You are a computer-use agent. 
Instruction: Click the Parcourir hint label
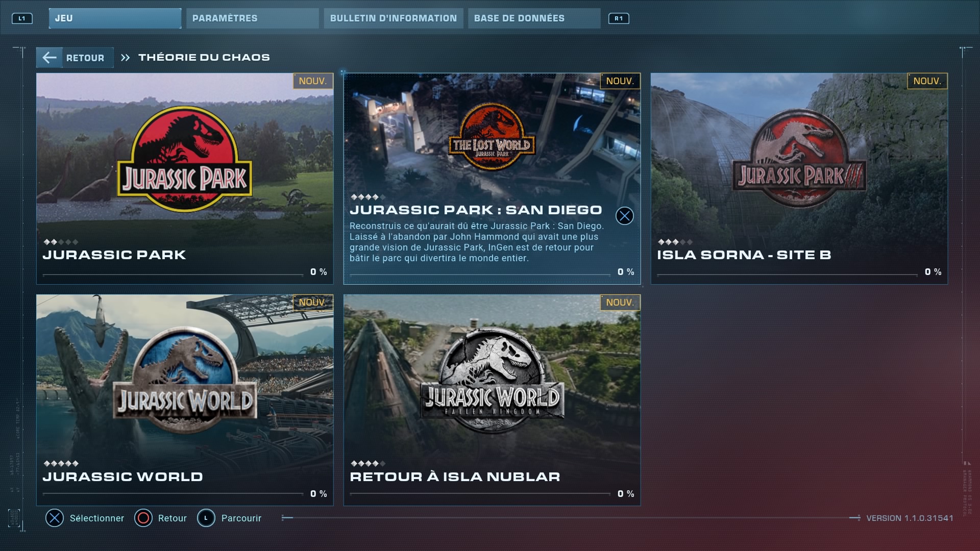[x=241, y=518]
